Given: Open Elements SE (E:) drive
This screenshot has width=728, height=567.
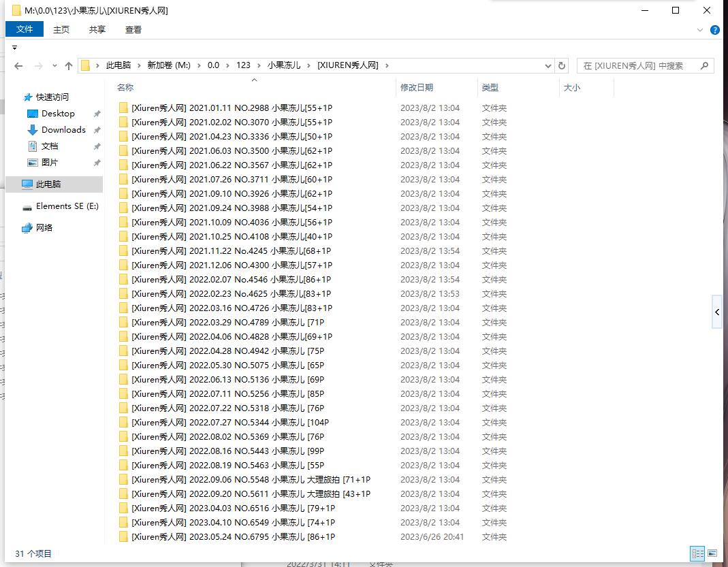Looking at the screenshot, I should (67, 206).
